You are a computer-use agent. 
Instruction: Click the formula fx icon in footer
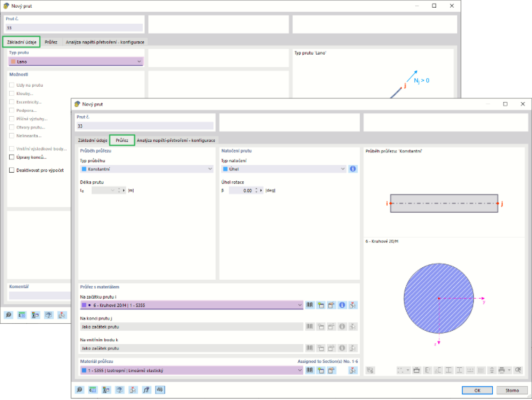(x=146, y=390)
